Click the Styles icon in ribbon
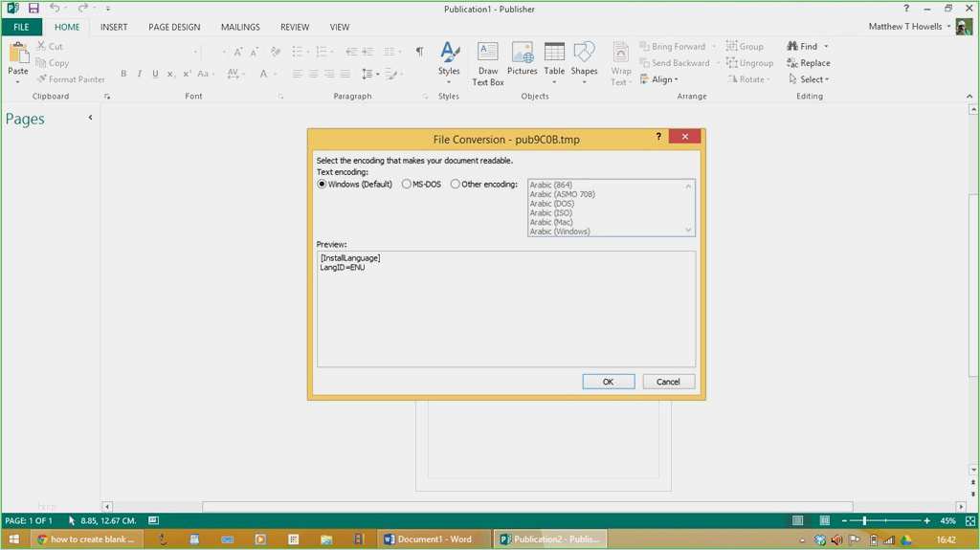Viewport: 980px width, 550px height. coord(449,54)
